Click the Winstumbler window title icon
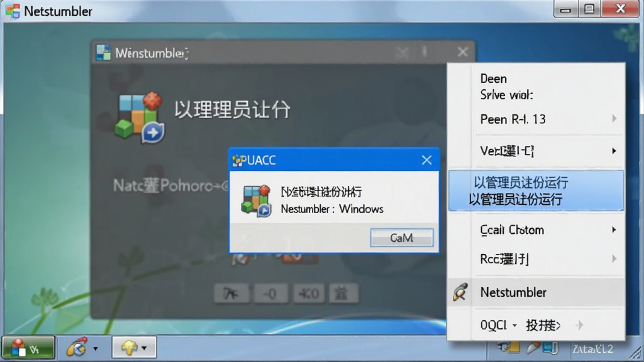The height and width of the screenshot is (362, 644). pos(103,53)
